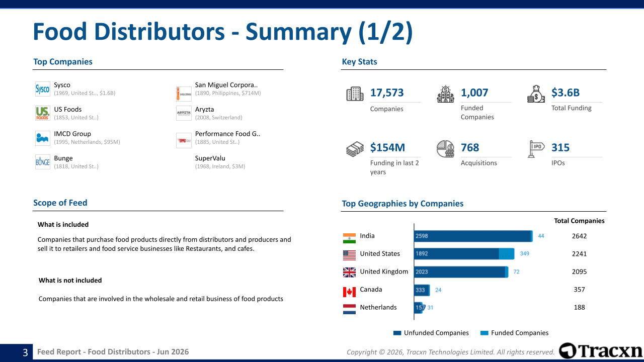The image size is (644, 362).
Task: Open the Performance Food G.. company link
Action: (x=227, y=134)
